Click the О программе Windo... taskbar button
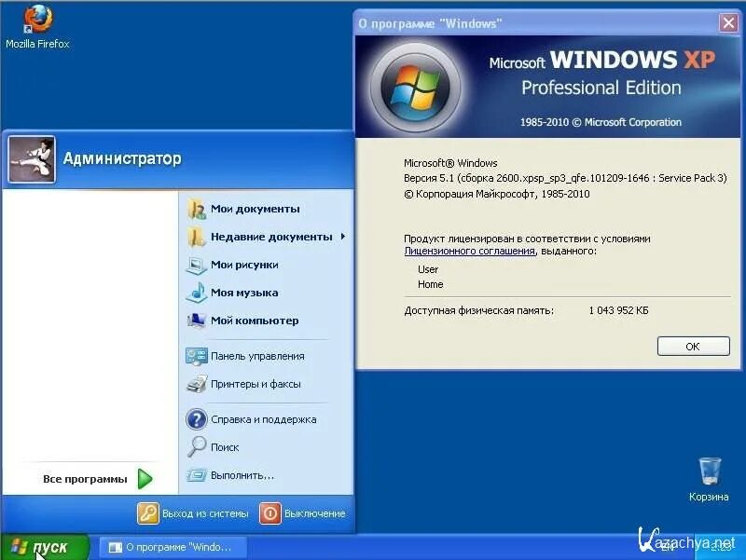 point(173,547)
